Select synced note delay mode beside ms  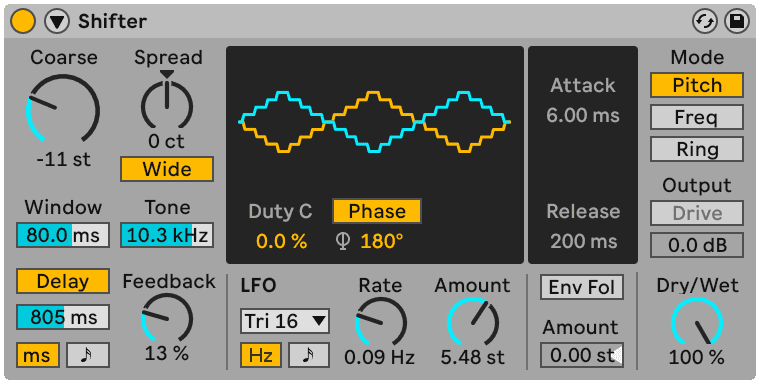tap(88, 355)
